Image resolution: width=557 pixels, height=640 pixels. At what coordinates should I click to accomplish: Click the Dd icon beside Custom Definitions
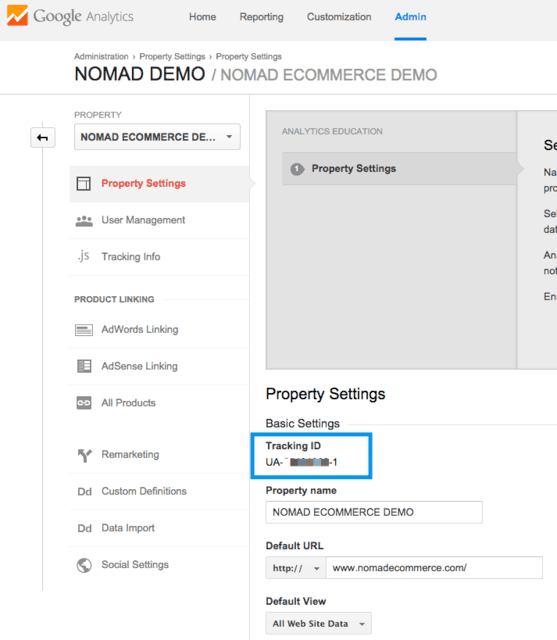click(x=84, y=491)
